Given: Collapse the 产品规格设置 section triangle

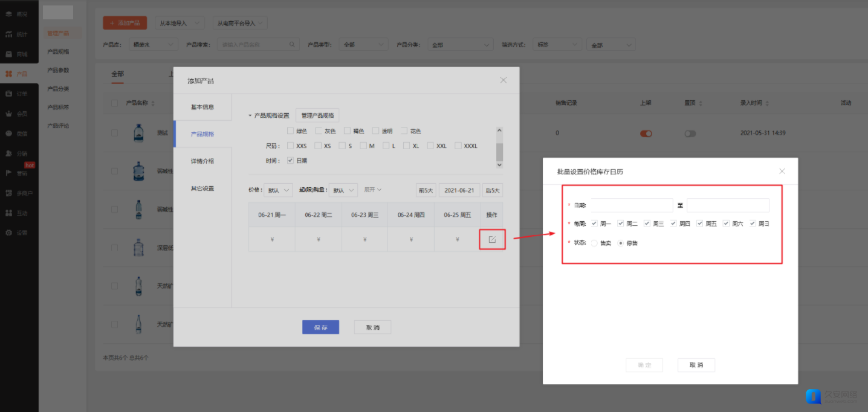Looking at the screenshot, I should pyautogui.click(x=250, y=116).
